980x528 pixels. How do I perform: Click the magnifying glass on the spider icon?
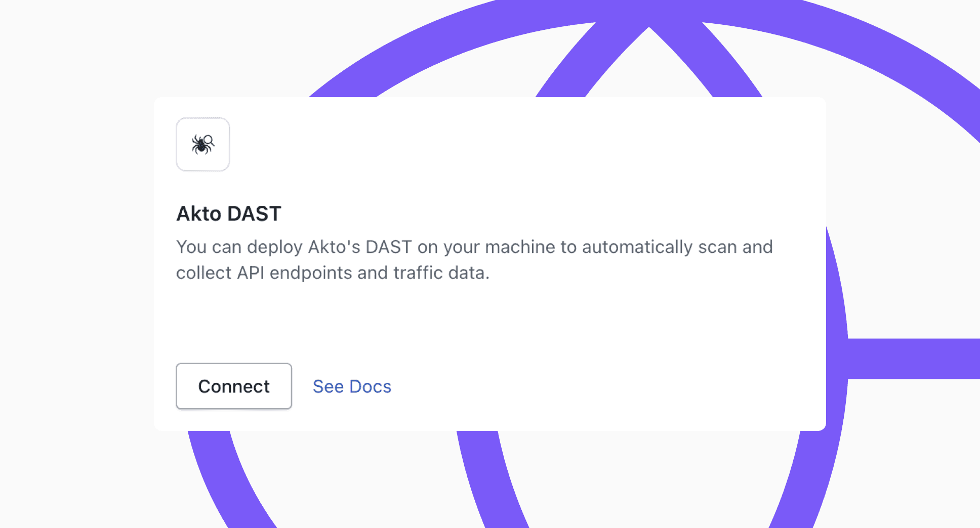pyautogui.click(x=208, y=141)
